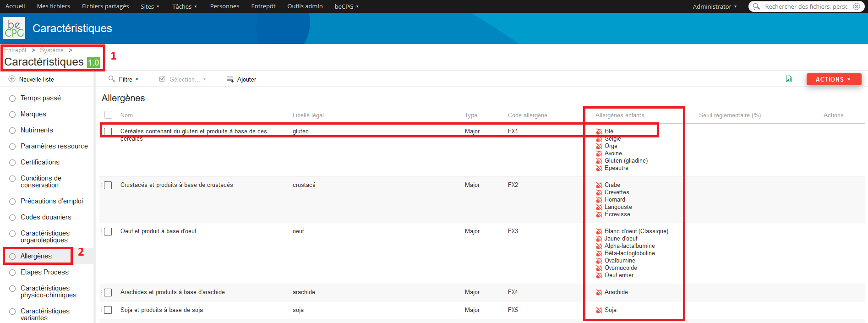This screenshot has width=868, height=323.
Task: Click the Excel export icon
Action: [789, 79]
